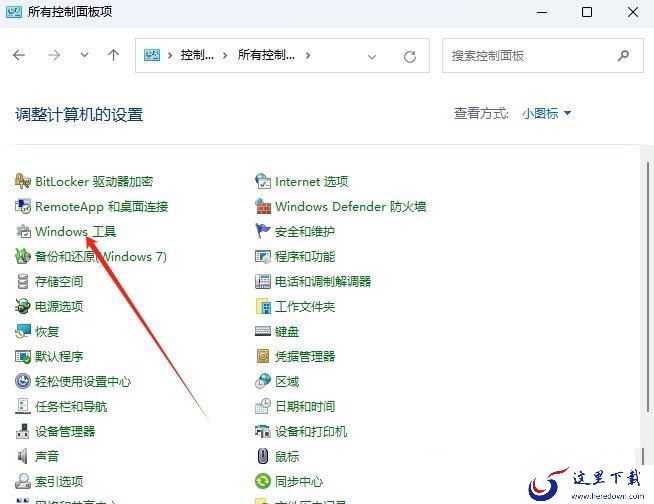Click the 鼠标 mouse icon
The image size is (654, 504).
pos(263,456)
